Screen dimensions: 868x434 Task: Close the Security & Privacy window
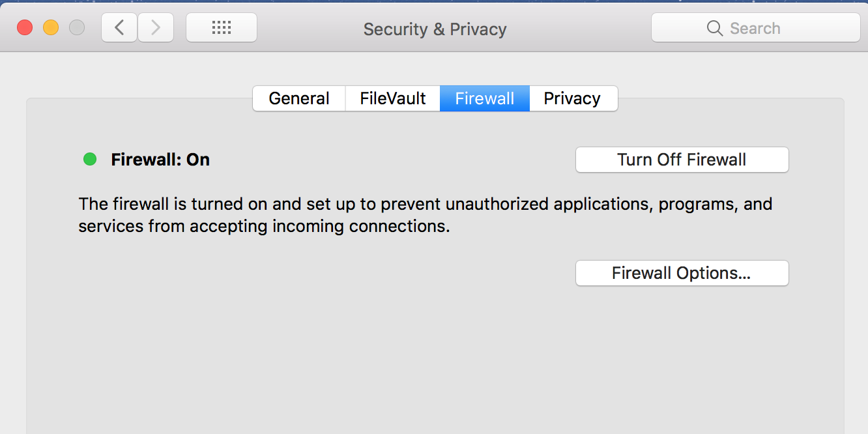click(25, 27)
